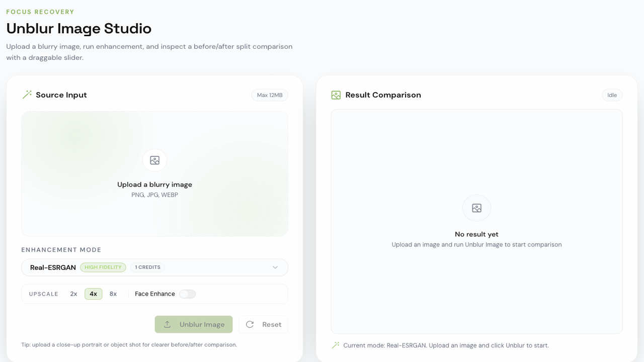Toggle the Face Enhance switch
The width and height of the screenshot is (644, 362).
[x=187, y=294]
